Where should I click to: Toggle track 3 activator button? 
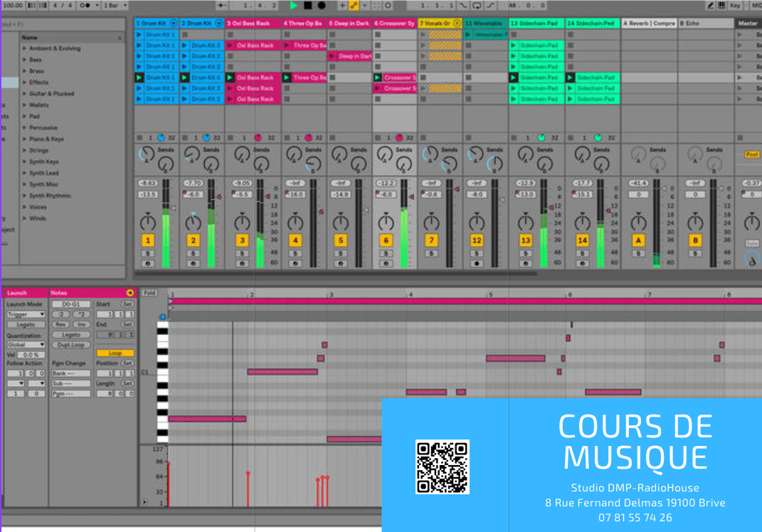coord(242,241)
